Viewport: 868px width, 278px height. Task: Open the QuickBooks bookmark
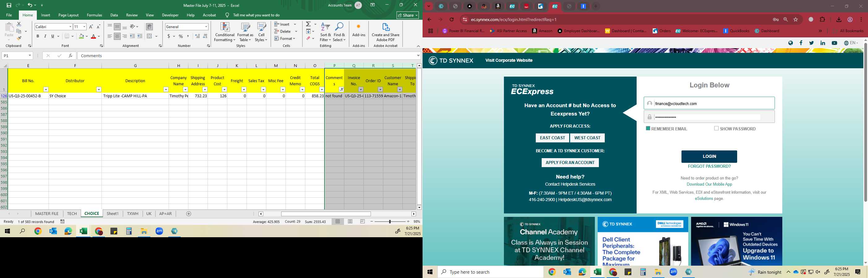coord(736,31)
